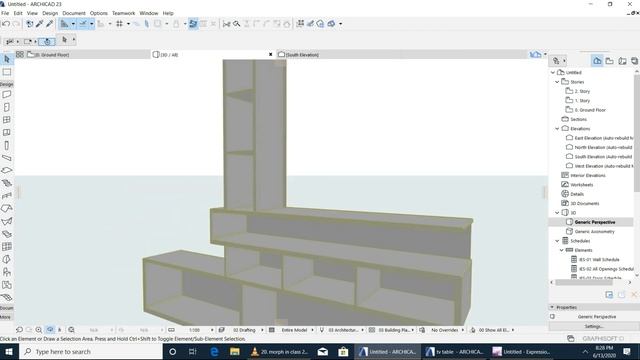The width and height of the screenshot is (640, 360).
Task: Select the Wall tool in toolbox
Action: pos(7,95)
